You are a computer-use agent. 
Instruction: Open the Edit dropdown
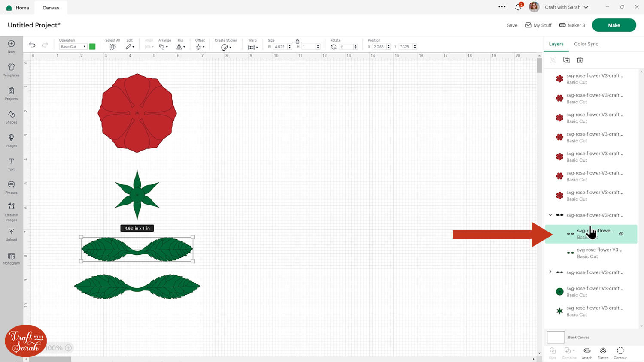tap(130, 47)
